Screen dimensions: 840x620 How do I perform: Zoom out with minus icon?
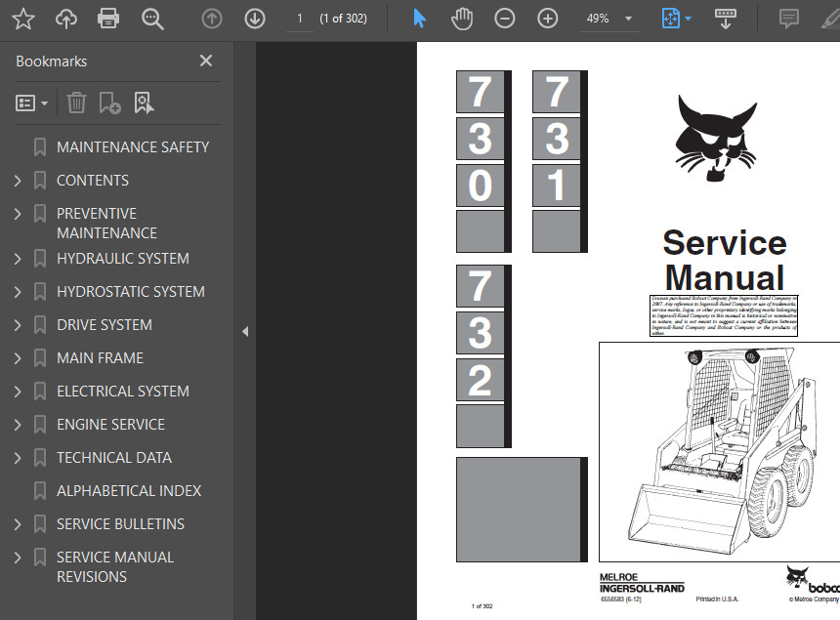(504, 19)
